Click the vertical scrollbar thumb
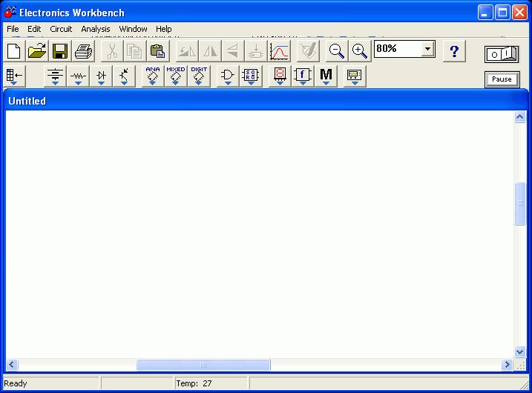The width and height of the screenshot is (532, 393). (520, 203)
